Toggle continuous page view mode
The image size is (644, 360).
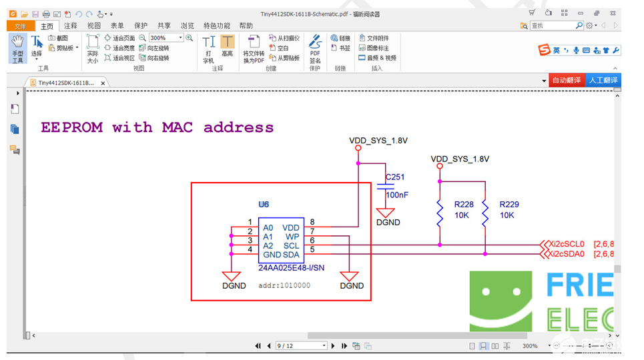tap(483, 346)
